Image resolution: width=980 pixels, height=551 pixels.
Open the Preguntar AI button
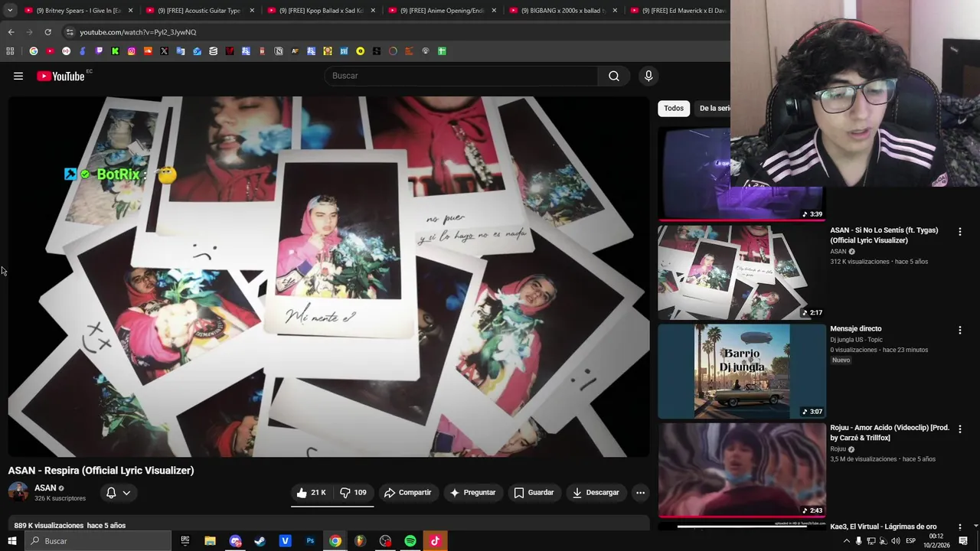473,493
